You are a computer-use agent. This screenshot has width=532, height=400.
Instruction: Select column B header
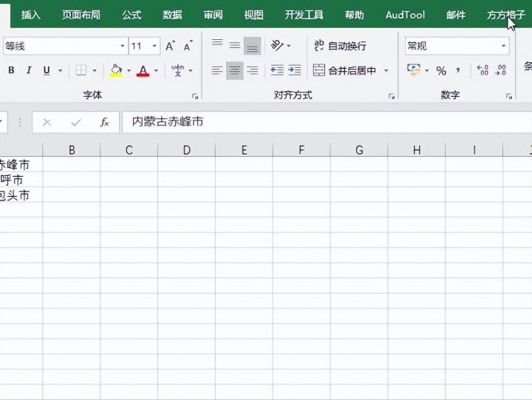tap(72, 150)
